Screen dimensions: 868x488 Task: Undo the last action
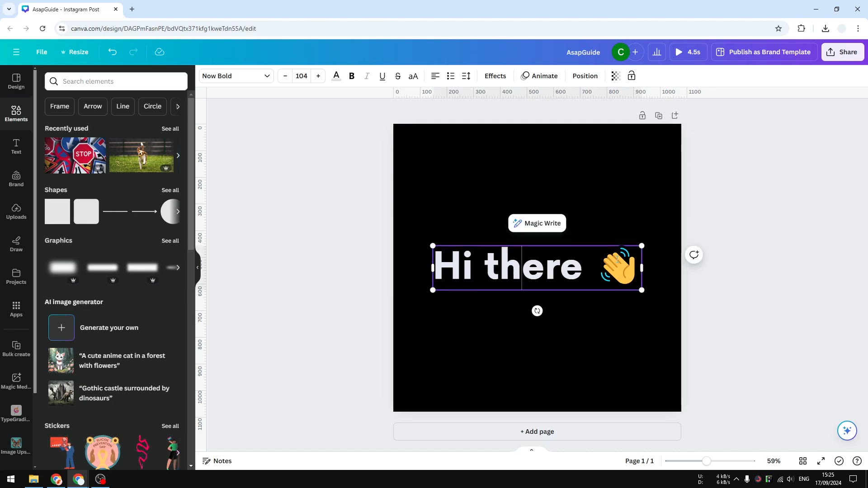(x=113, y=52)
